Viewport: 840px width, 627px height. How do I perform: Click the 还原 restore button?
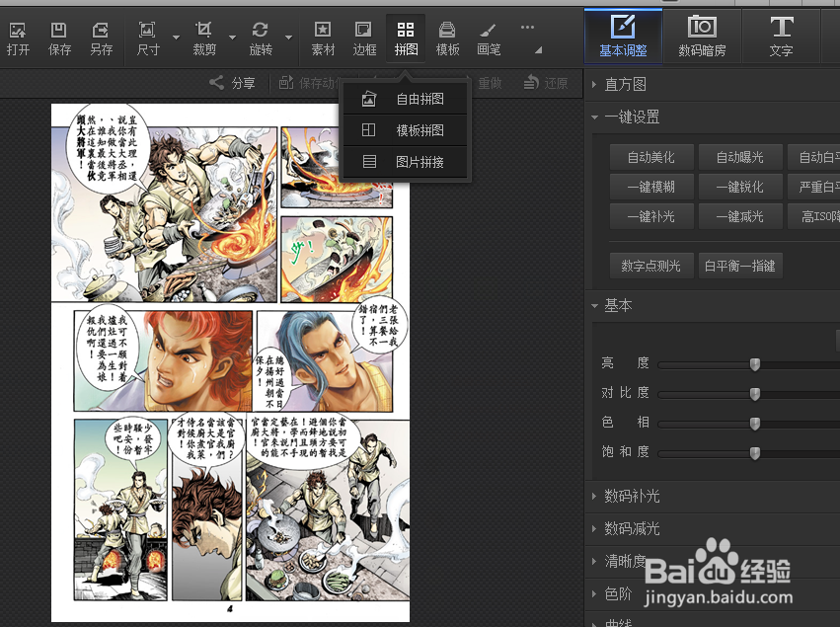(x=545, y=83)
